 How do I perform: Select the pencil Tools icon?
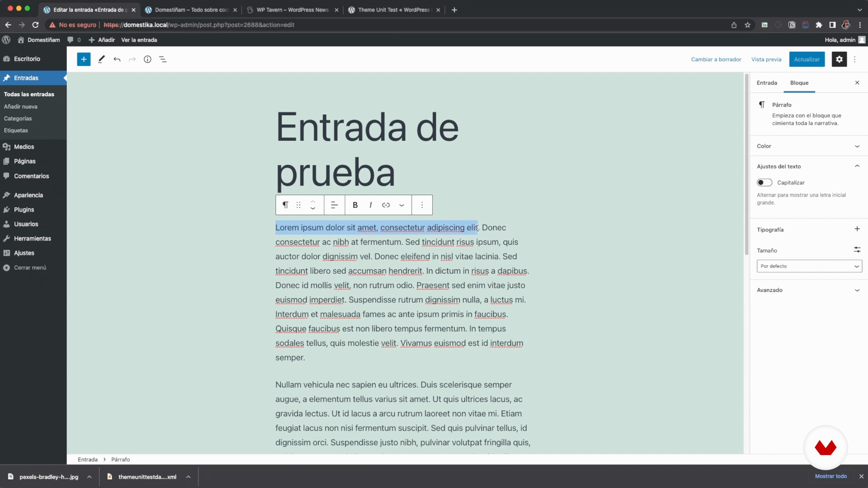click(101, 59)
